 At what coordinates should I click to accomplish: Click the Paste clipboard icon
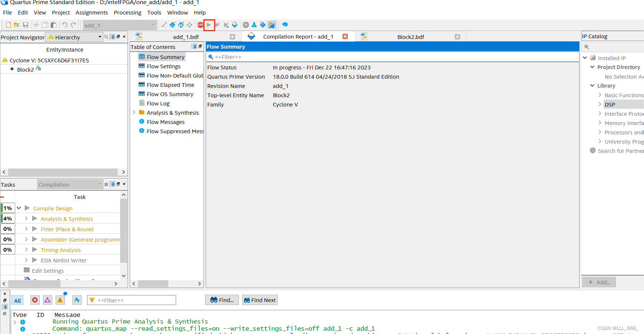click(x=54, y=25)
